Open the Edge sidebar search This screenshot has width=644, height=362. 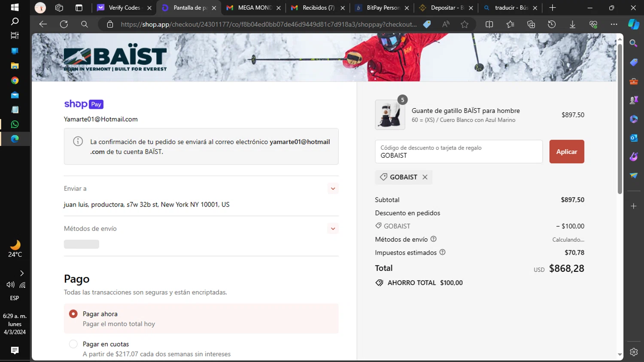tap(634, 43)
